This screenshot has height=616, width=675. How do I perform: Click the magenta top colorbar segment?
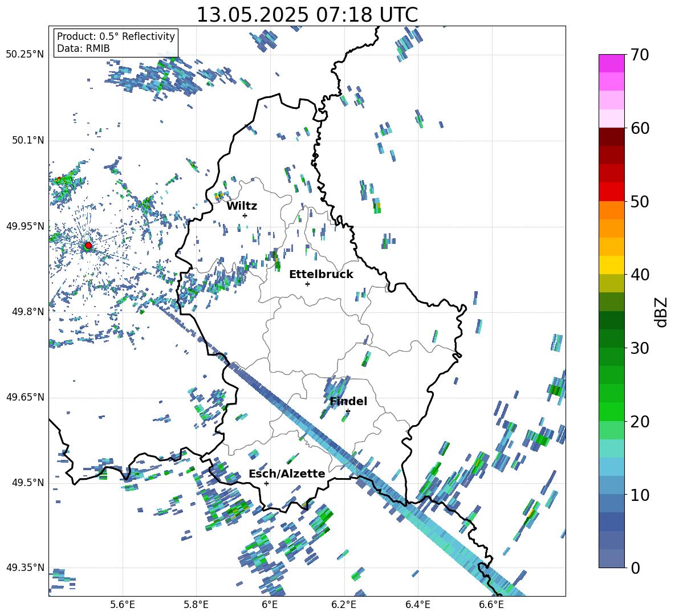click(x=611, y=64)
